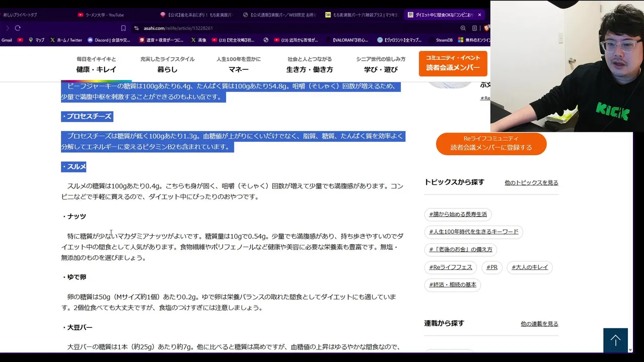Click the scroll-to-top arrow button

[615, 340]
